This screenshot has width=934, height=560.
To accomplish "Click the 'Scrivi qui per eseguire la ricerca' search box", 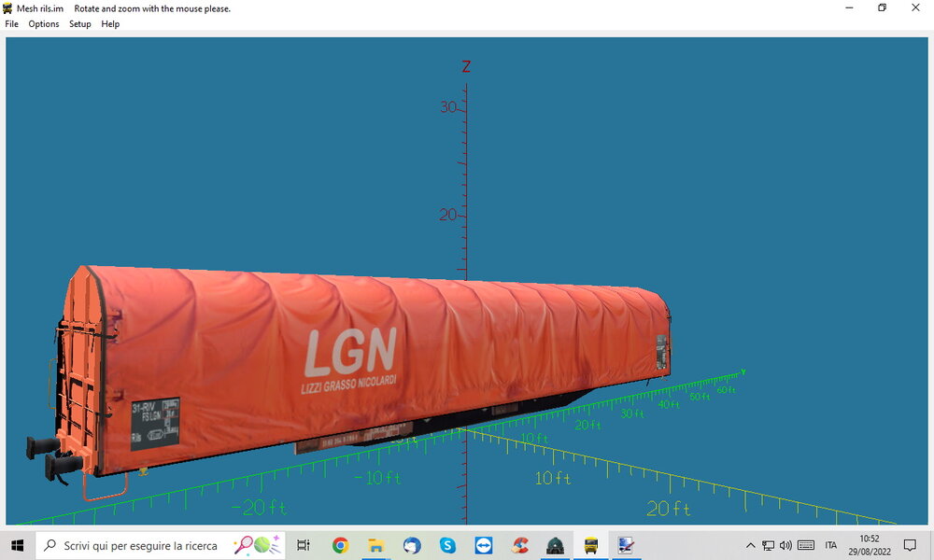I will (x=161, y=545).
